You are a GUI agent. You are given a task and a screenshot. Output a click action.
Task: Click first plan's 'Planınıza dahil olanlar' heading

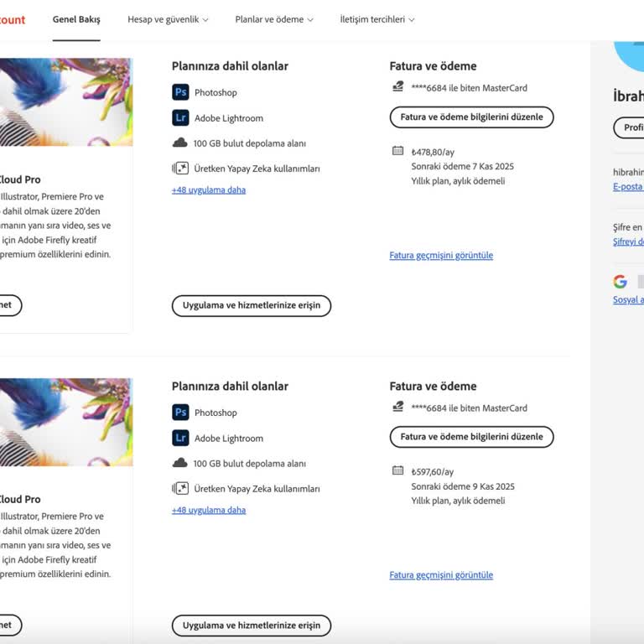point(230,66)
